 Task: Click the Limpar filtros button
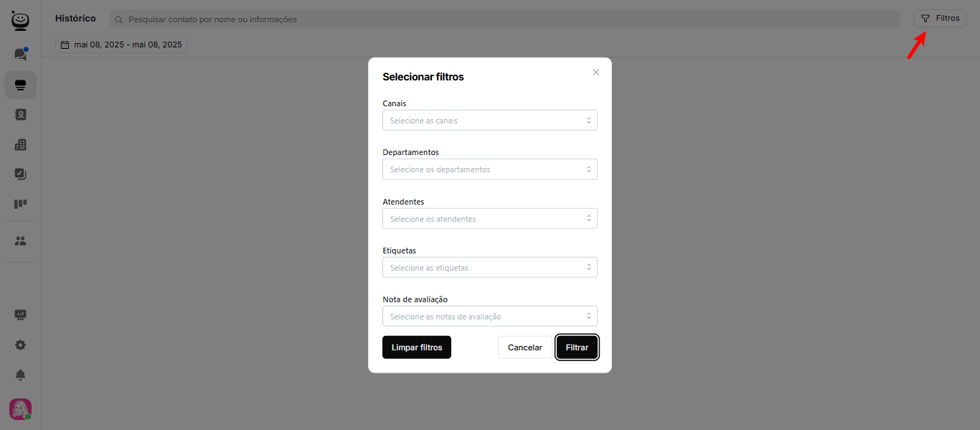tap(416, 347)
